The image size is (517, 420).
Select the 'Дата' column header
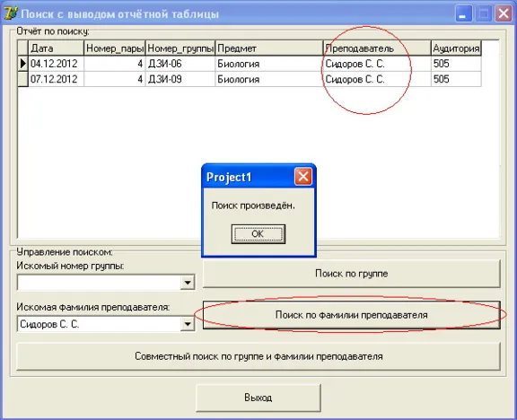[56, 48]
